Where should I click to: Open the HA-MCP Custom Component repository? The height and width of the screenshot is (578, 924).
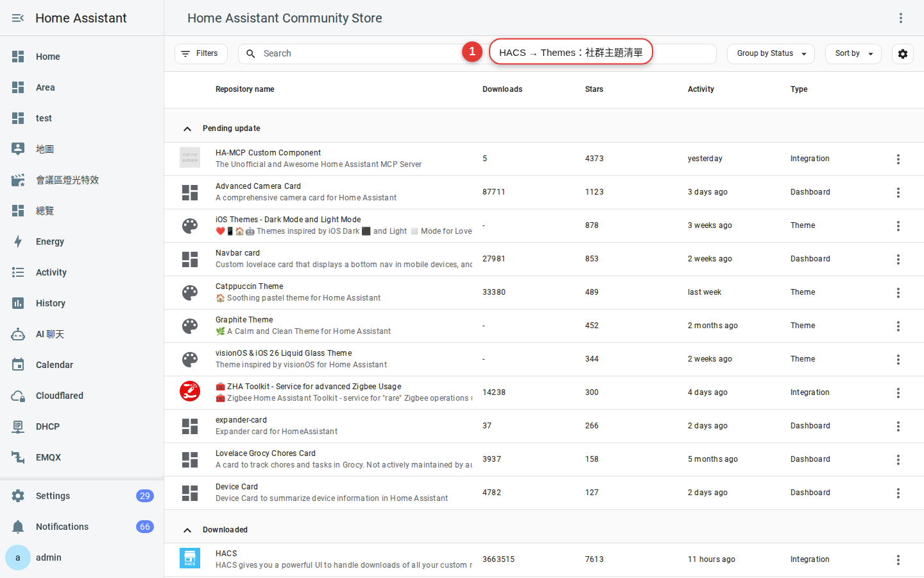coord(544,159)
